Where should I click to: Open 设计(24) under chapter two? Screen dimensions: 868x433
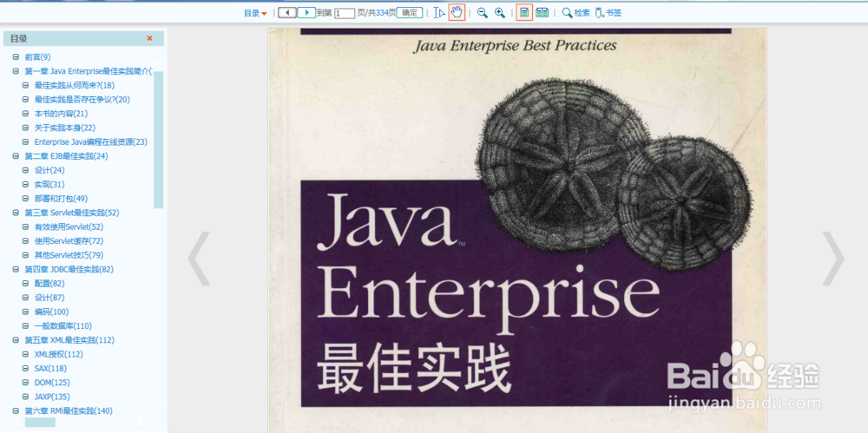tap(49, 170)
